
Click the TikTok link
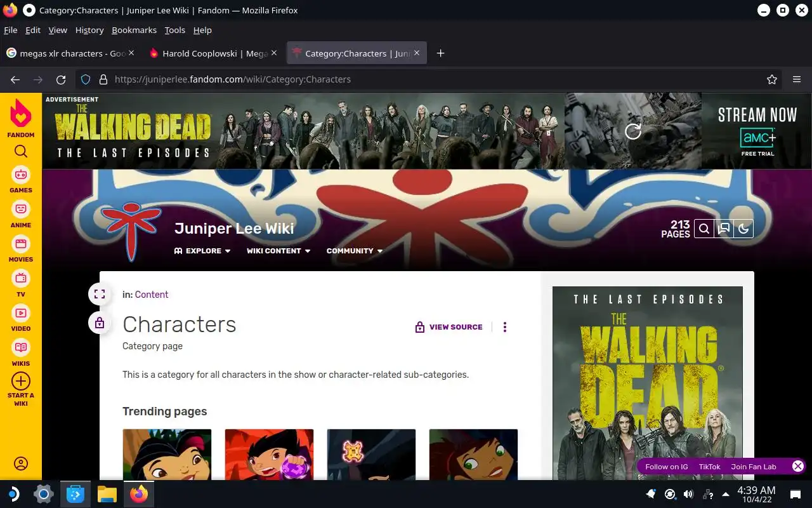710,467
